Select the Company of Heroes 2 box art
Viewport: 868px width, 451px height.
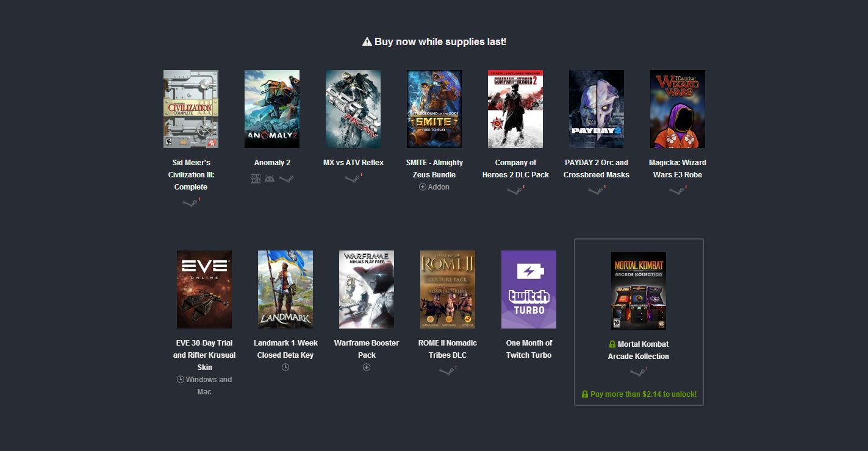[x=515, y=109]
